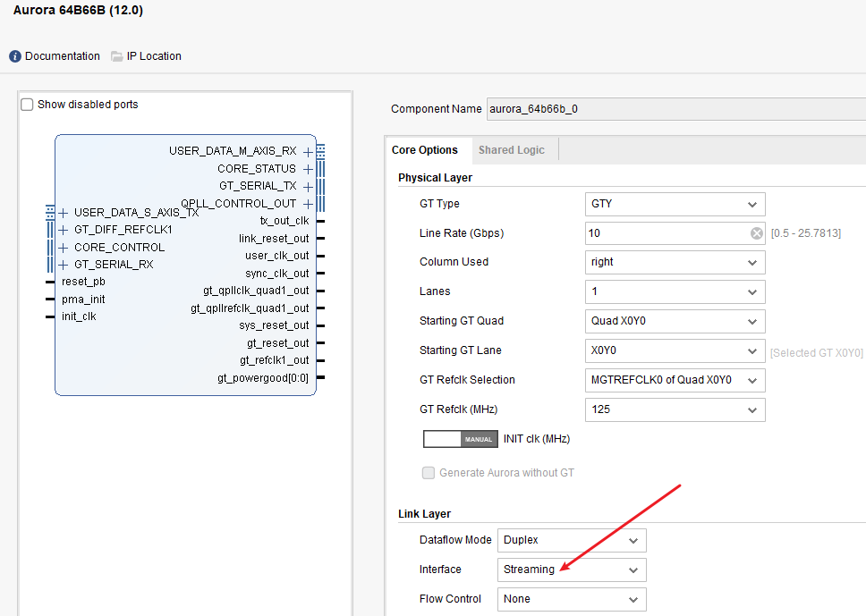Expand the USER_DATA_S_AXIS_TX plus icon
866x616 pixels.
coord(64,213)
